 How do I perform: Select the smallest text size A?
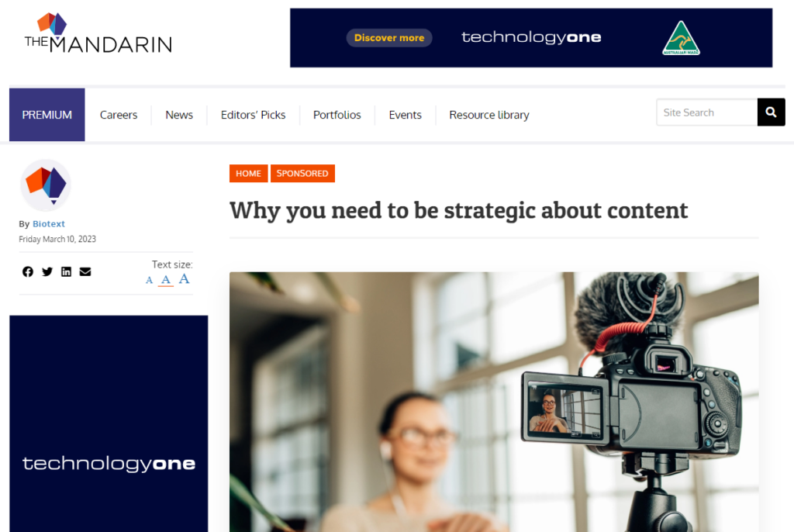pos(149,280)
